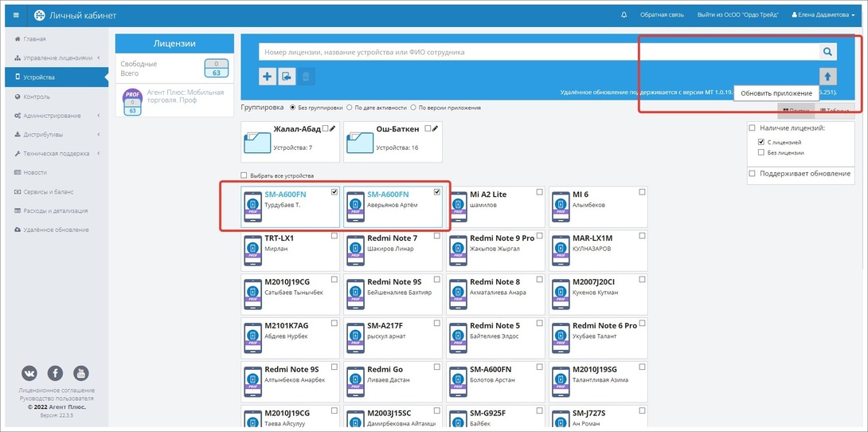Check 'Наличие лицензий' filter checkbox
This screenshot has width=868, height=432.
tap(753, 128)
